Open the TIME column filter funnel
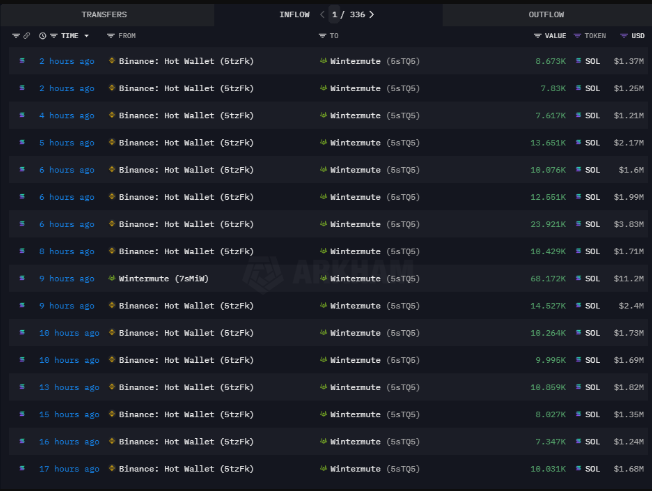This screenshot has width=652, height=491. (54, 36)
